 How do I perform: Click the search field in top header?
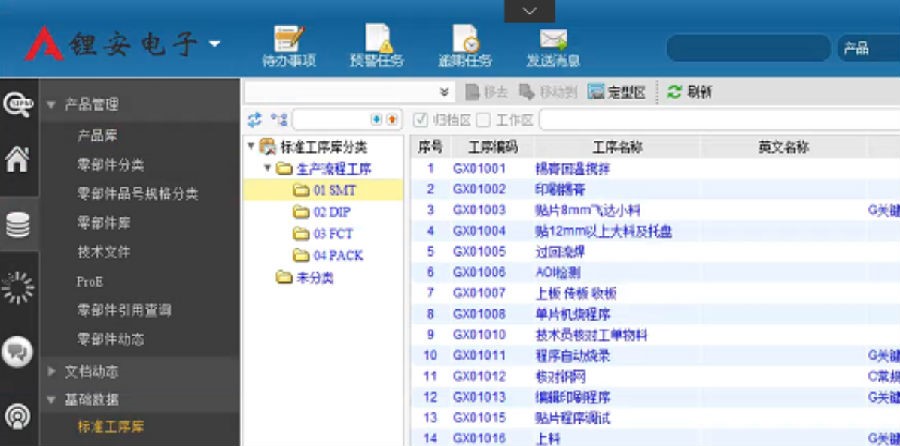click(747, 48)
